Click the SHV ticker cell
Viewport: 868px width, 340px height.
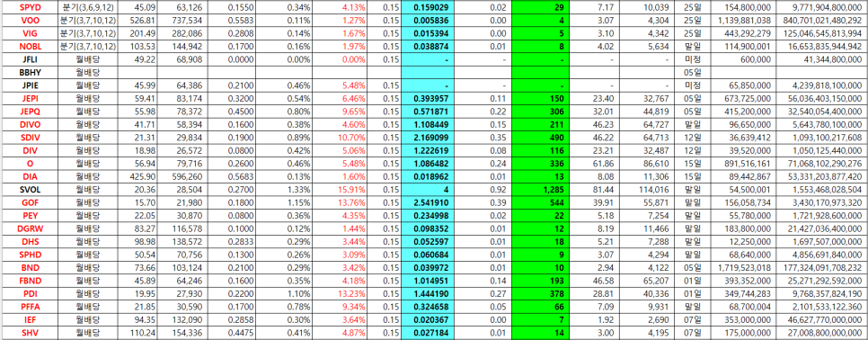pos(30,332)
